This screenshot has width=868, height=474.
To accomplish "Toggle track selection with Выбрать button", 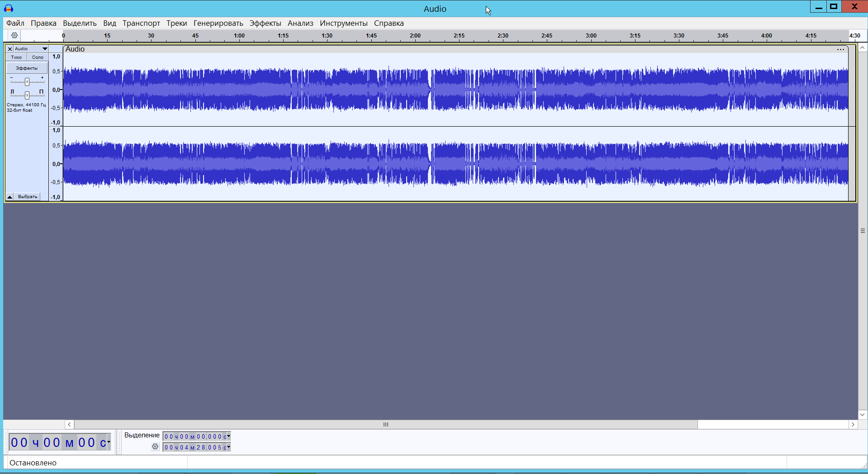I will (x=28, y=197).
